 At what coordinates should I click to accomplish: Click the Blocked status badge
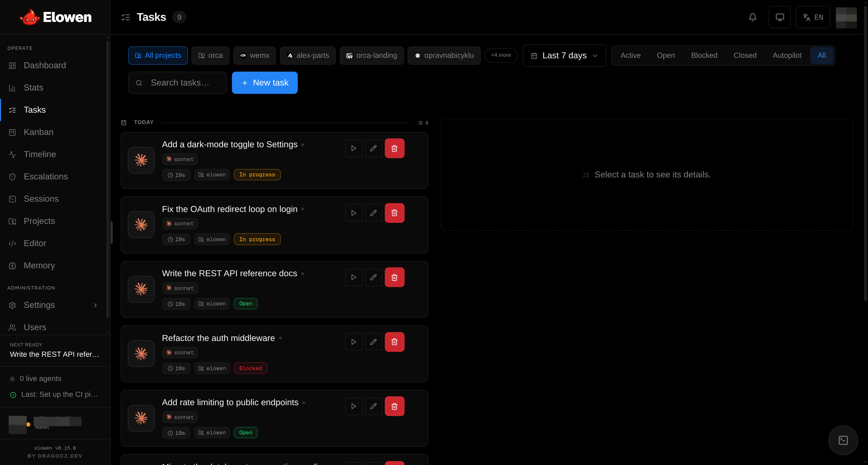(x=250, y=368)
